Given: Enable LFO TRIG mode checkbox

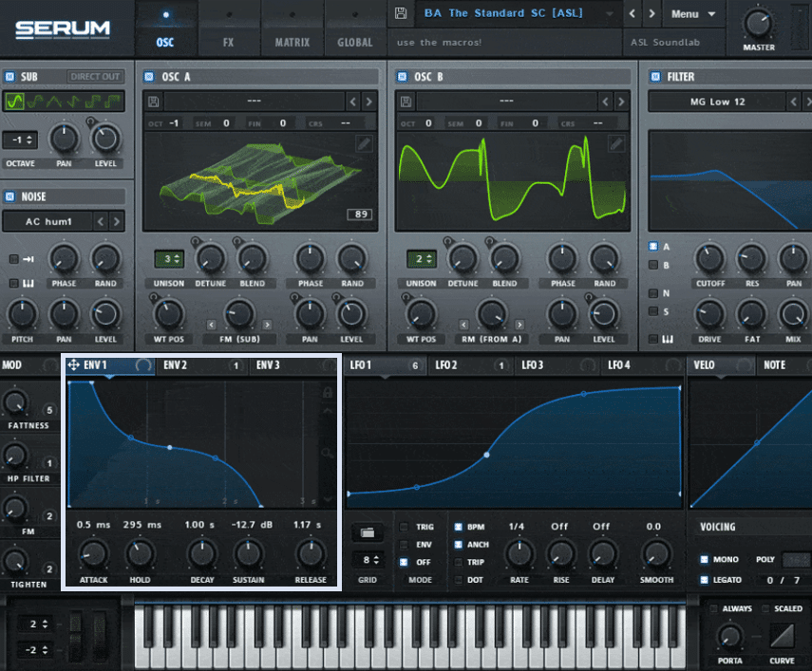Looking at the screenshot, I should (x=405, y=526).
